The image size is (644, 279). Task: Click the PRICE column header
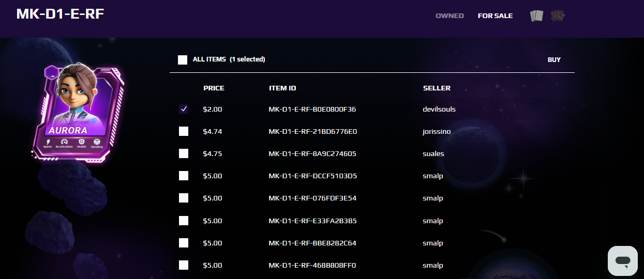click(214, 88)
